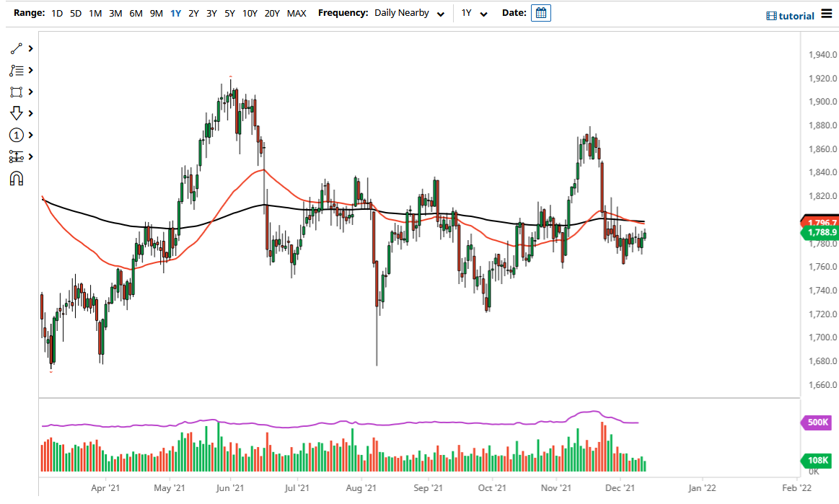
Task: Expand the annotation list tool options
Action: [x=31, y=70]
